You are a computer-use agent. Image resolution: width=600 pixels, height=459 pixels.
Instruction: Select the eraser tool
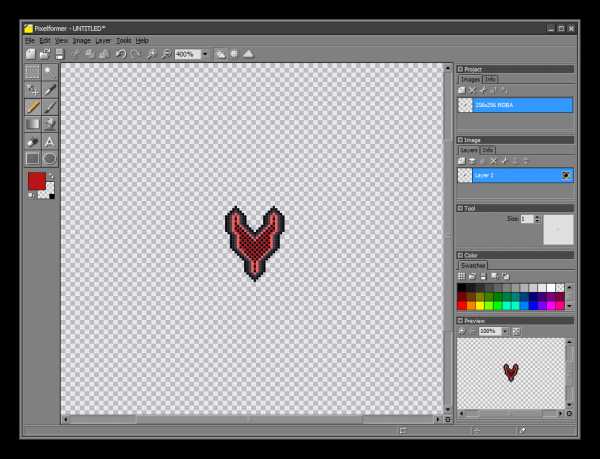(33, 142)
